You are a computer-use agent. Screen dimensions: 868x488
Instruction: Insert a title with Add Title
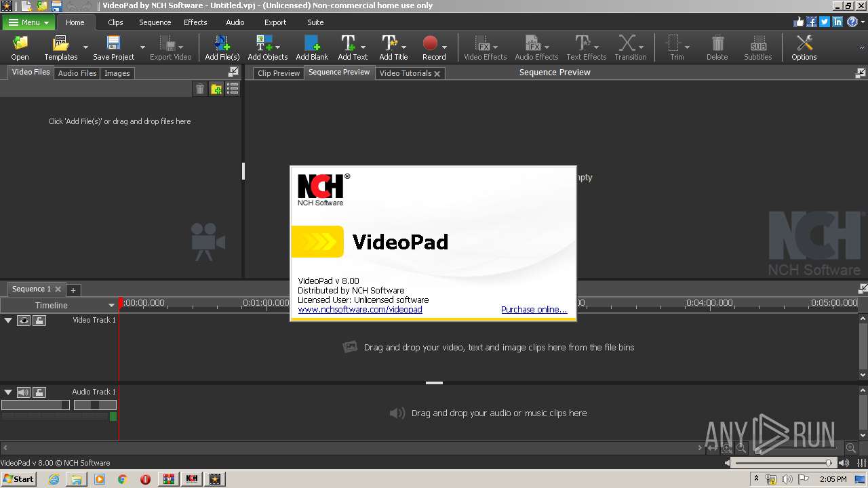coord(393,47)
